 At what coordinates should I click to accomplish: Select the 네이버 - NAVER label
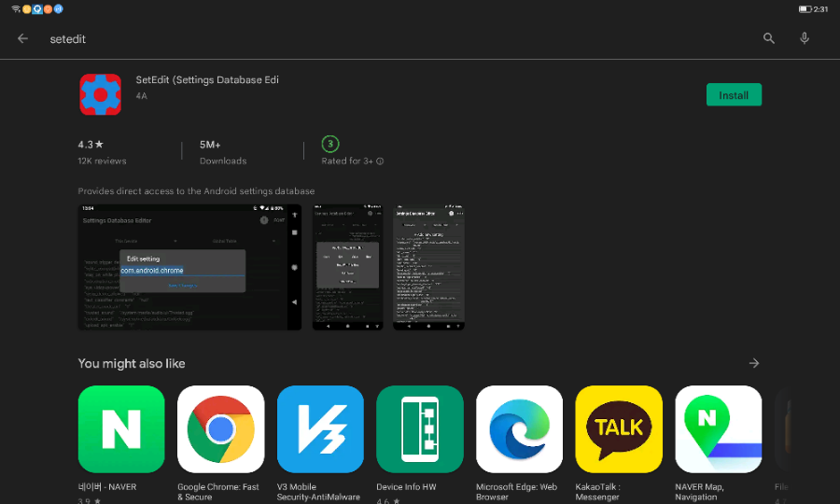[x=107, y=487]
